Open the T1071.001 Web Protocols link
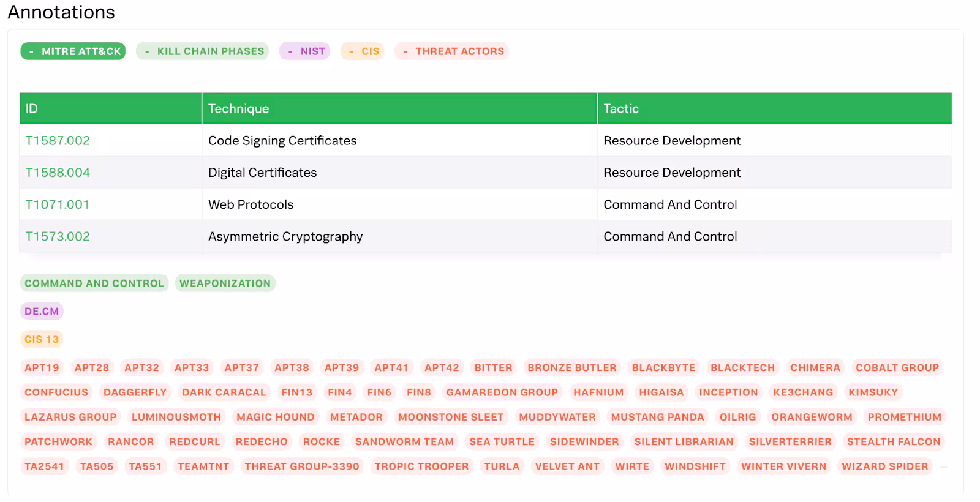The height and width of the screenshot is (502, 980). click(x=58, y=204)
